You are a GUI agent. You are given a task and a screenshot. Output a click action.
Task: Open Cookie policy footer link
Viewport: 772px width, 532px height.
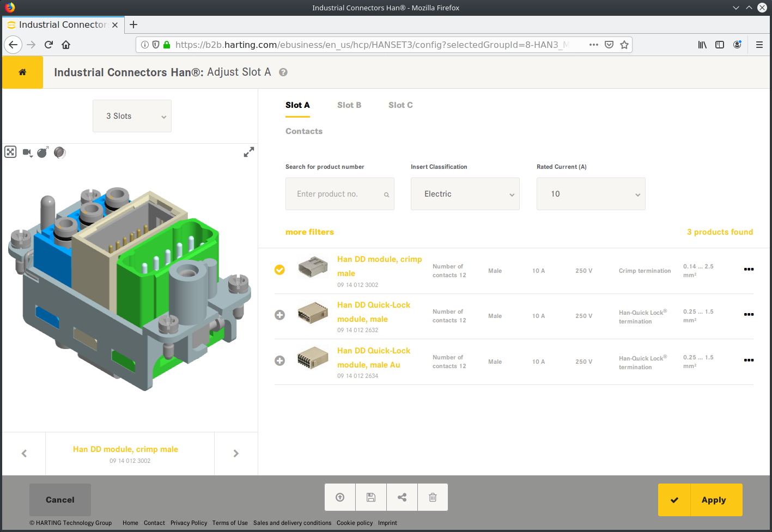coord(355,523)
